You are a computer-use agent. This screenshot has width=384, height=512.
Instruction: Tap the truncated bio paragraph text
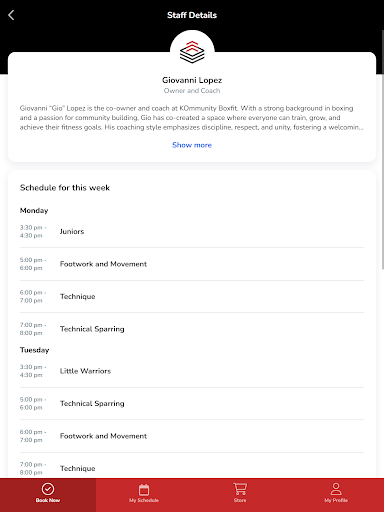[191, 118]
